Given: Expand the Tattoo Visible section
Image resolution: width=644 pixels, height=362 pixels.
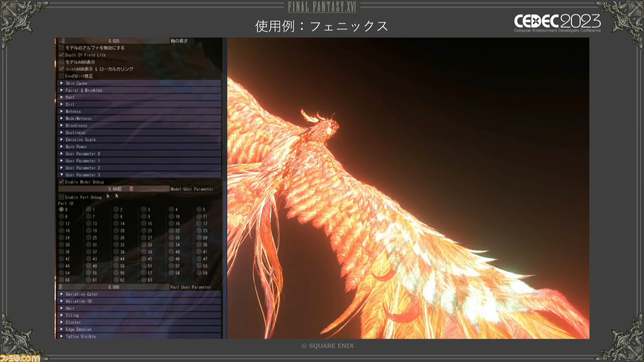Looking at the screenshot, I should pos(139,336).
